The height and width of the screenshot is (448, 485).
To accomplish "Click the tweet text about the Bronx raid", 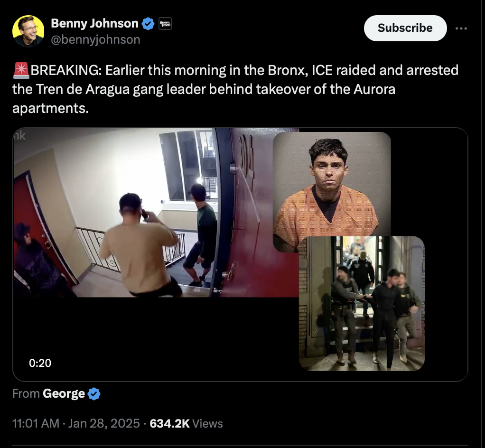I will [x=235, y=89].
